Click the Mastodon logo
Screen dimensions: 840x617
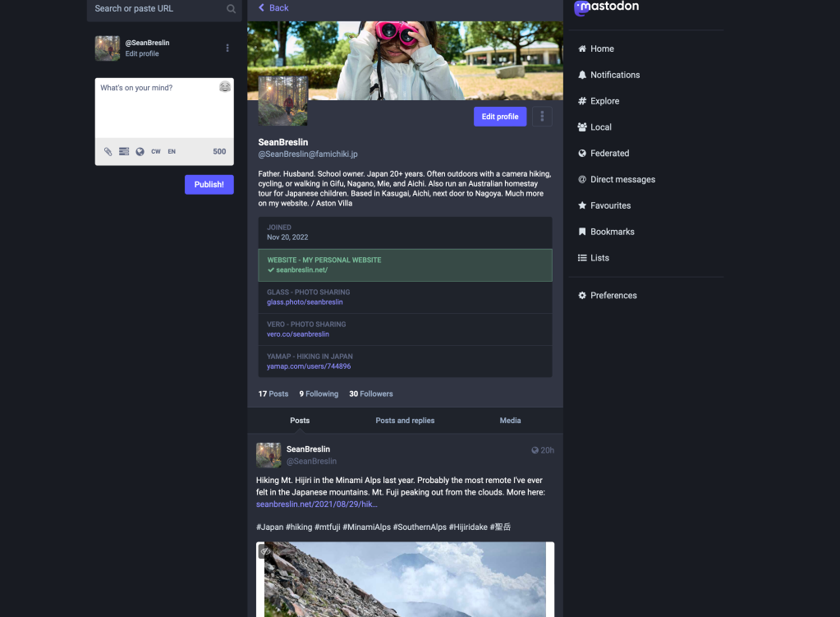(x=607, y=7)
